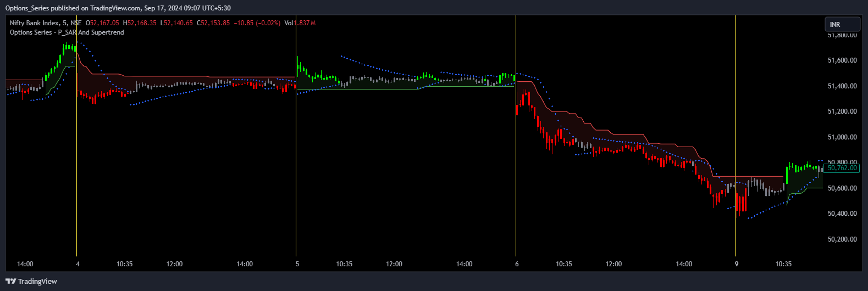The image size is (868, 291).
Task: Click the change value −10.85 (−0.02%)
Action: coord(257,23)
